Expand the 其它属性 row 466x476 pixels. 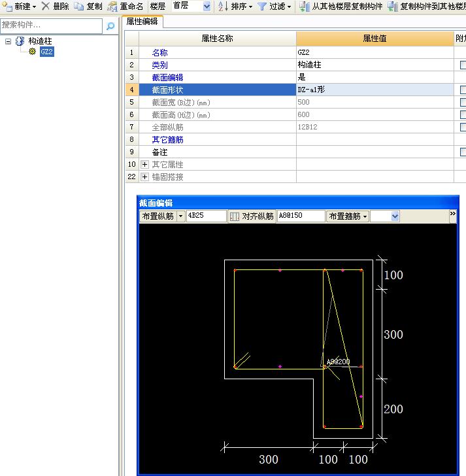(144, 165)
